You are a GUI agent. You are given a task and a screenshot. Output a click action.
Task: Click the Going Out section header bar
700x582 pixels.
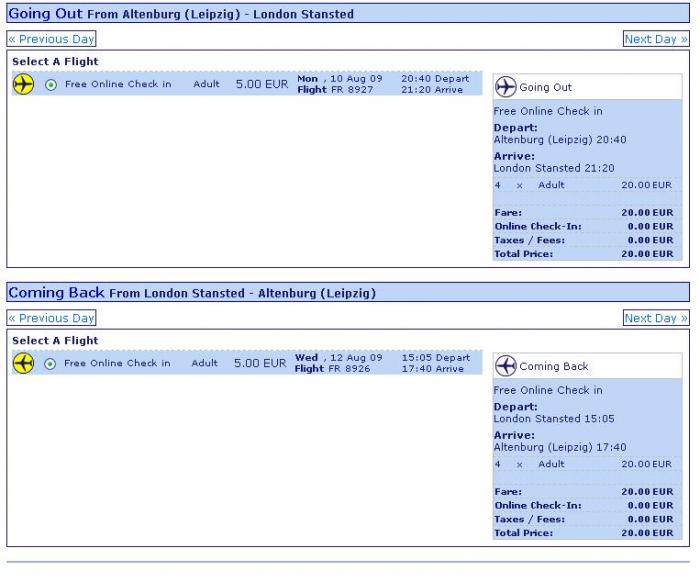coord(348,13)
